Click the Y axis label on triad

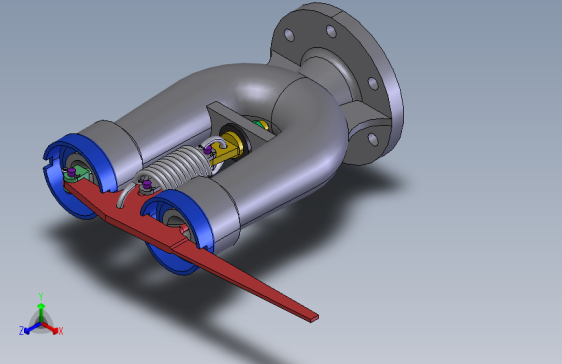click(x=41, y=296)
